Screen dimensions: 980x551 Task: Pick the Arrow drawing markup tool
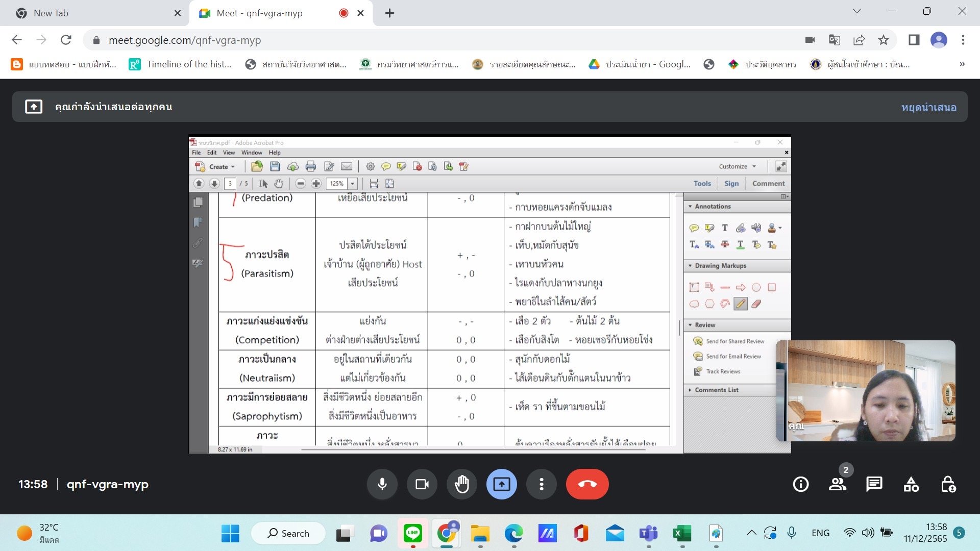[741, 288]
